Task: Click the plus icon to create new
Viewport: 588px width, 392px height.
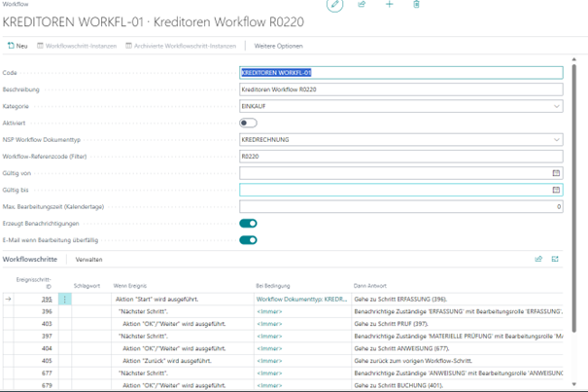Action: [390, 5]
